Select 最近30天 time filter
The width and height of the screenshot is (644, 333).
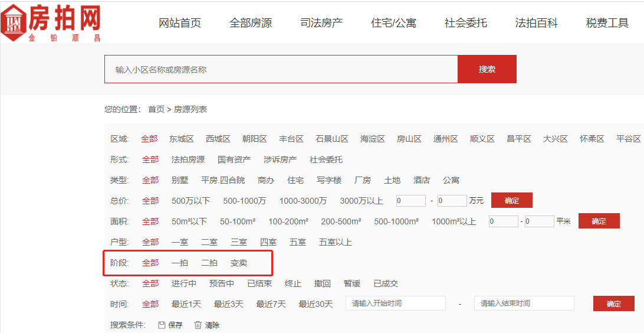(316, 304)
